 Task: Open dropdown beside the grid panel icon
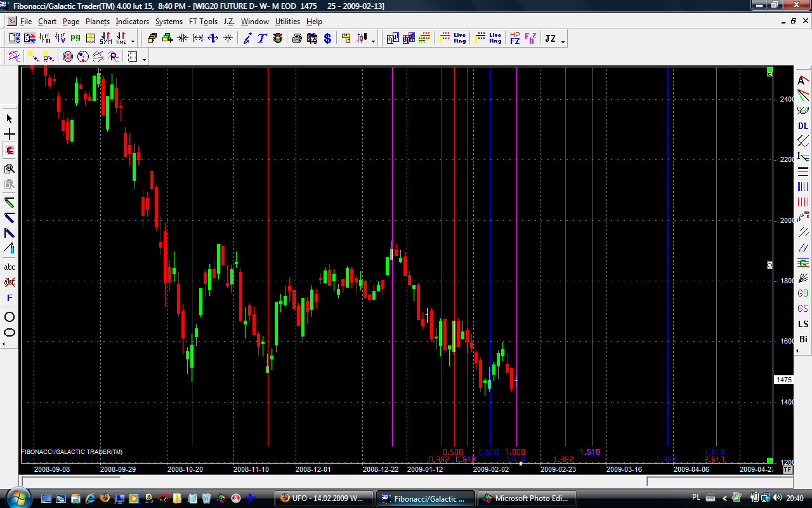(x=145, y=59)
